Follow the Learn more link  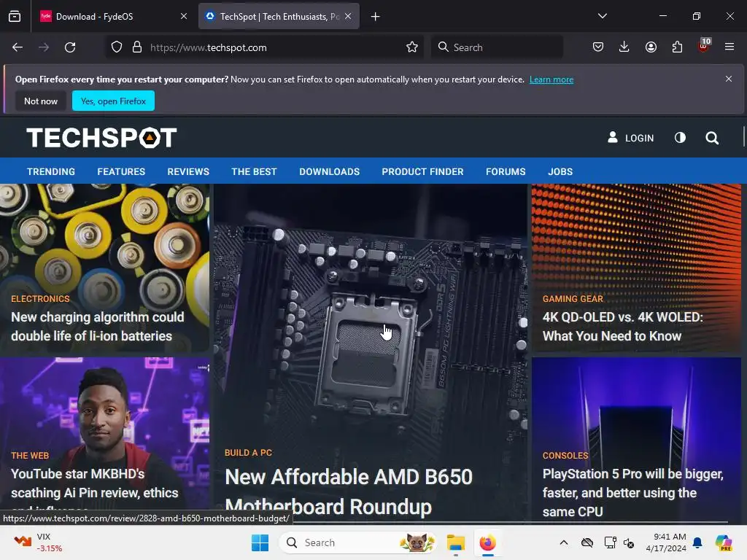click(551, 79)
